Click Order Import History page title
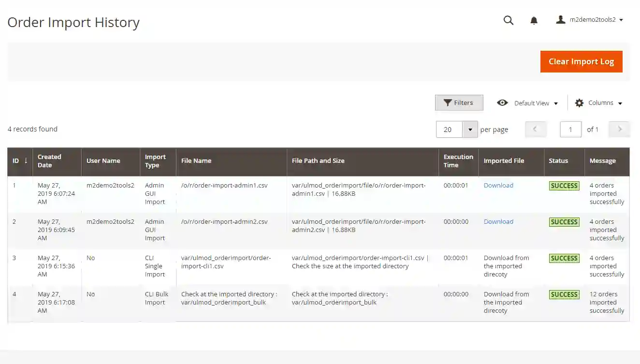Screen dimensions: 640x364 pyautogui.click(x=73, y=22)
